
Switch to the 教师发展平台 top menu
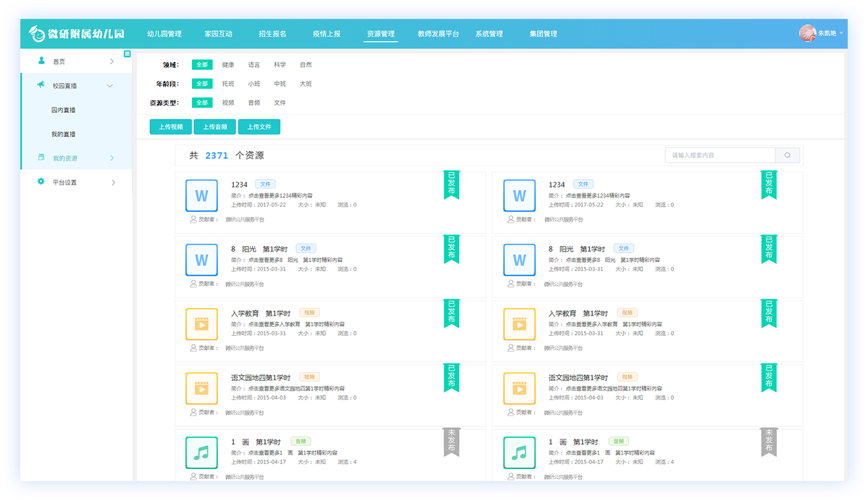click(x=438, y=34)
